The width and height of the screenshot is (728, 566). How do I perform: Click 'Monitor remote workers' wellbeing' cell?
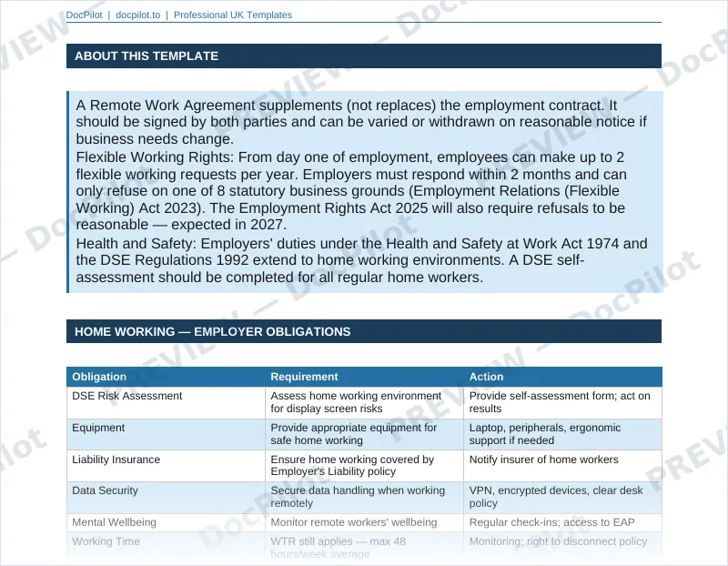tap(364, 522)
